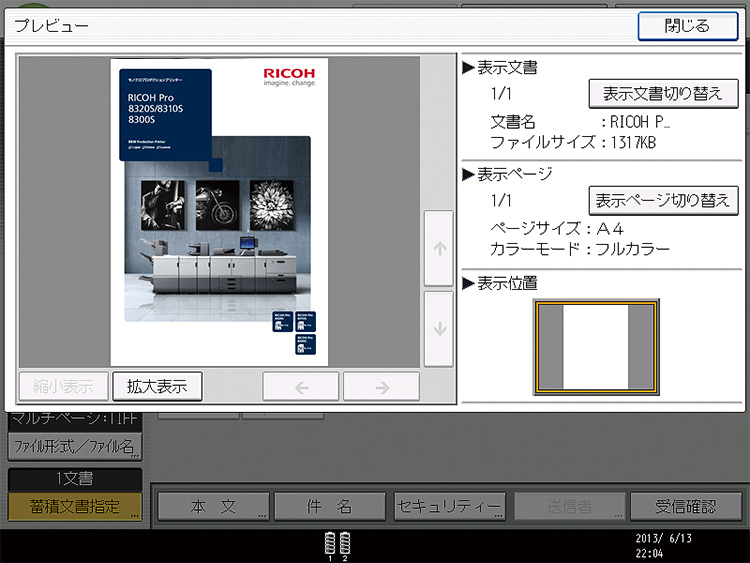Screen dimensions: 750x563
Task: Click the up arrow scroll button
Action: pos(438,249)
